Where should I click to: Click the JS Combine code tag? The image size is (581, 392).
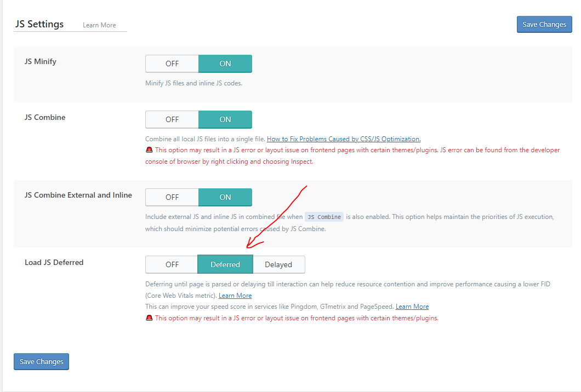[x=324, y=217]
